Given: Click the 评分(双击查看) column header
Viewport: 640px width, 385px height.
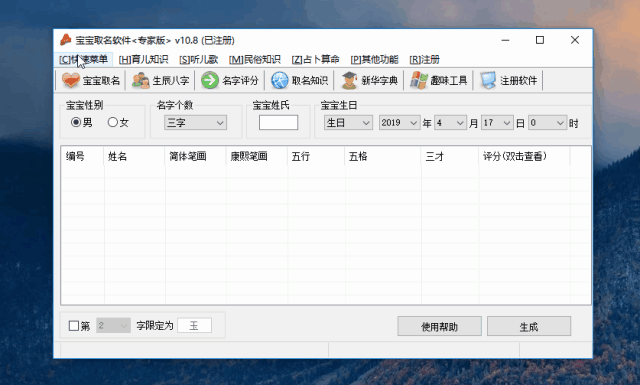Looking at the screenshot, I should point(524,156).
